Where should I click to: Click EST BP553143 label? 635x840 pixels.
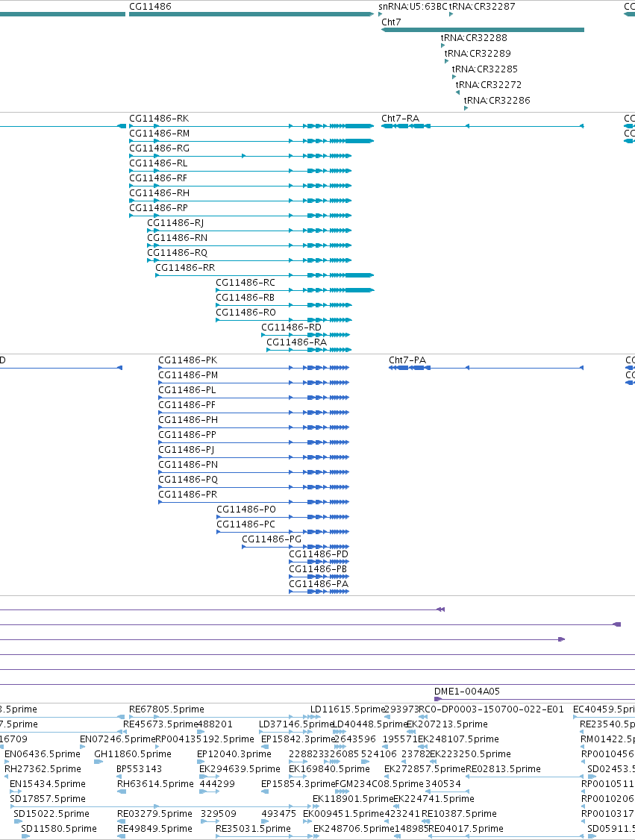[139, 769]
